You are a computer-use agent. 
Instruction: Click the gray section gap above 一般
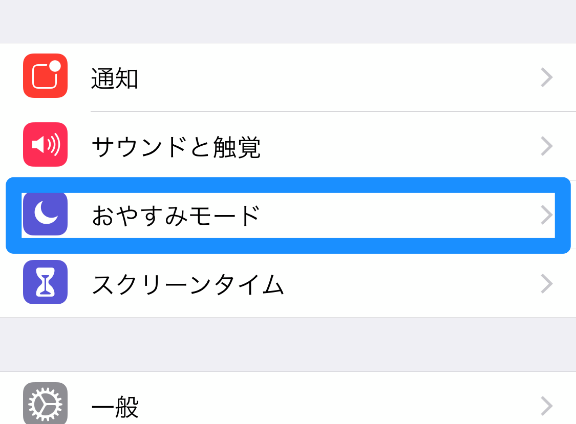[288, 345]
